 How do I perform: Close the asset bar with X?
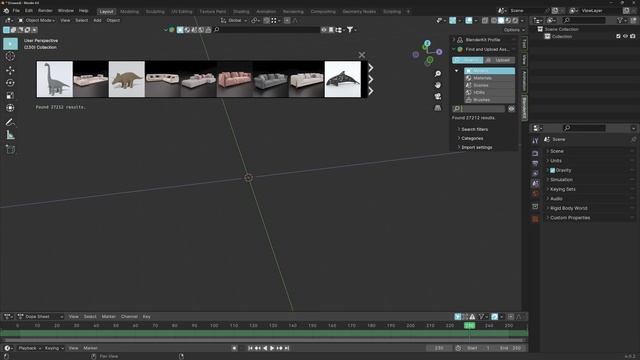(362, 55)
